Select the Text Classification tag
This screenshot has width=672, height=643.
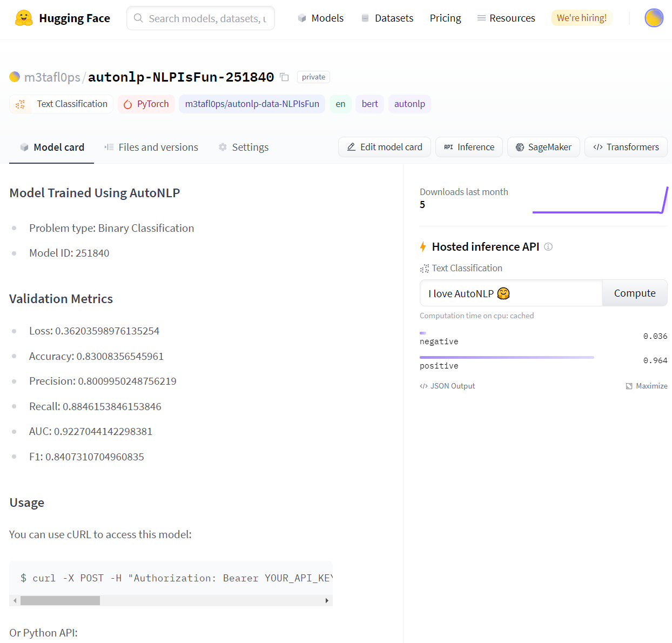[x=62, y=104]
